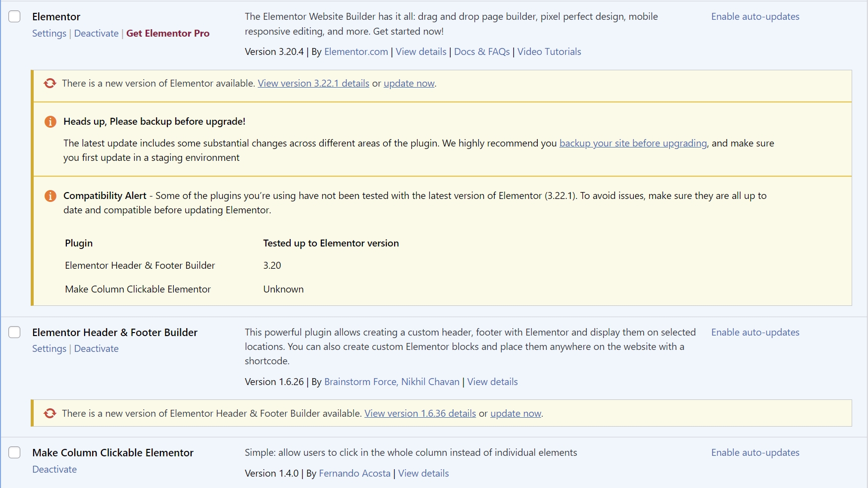This screenshot has height=488, width=868.
Task: Open the Elementor.com author link
Action: coord(356,52)
